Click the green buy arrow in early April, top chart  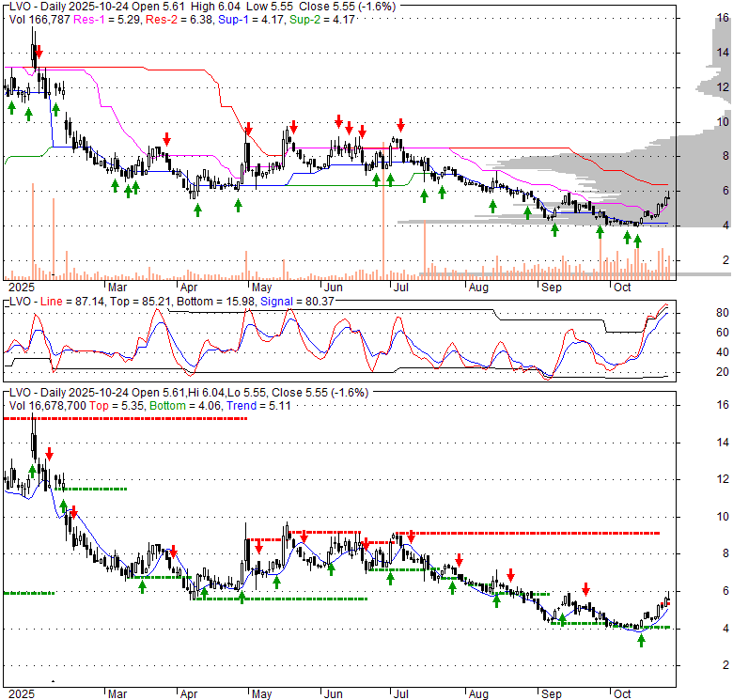point(198,209)
